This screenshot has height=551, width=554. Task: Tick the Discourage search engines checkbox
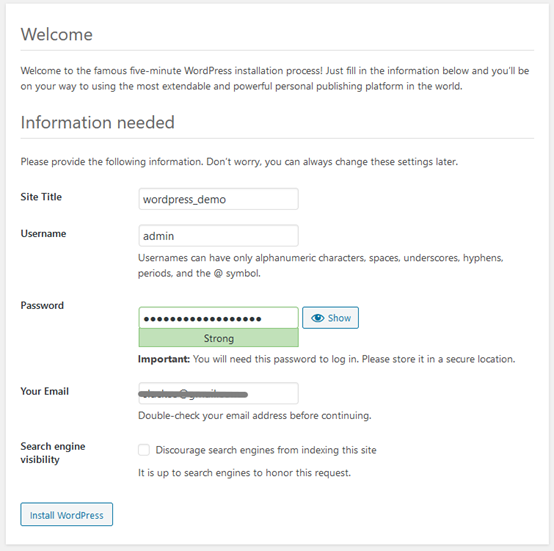click(x=144, y=450)
